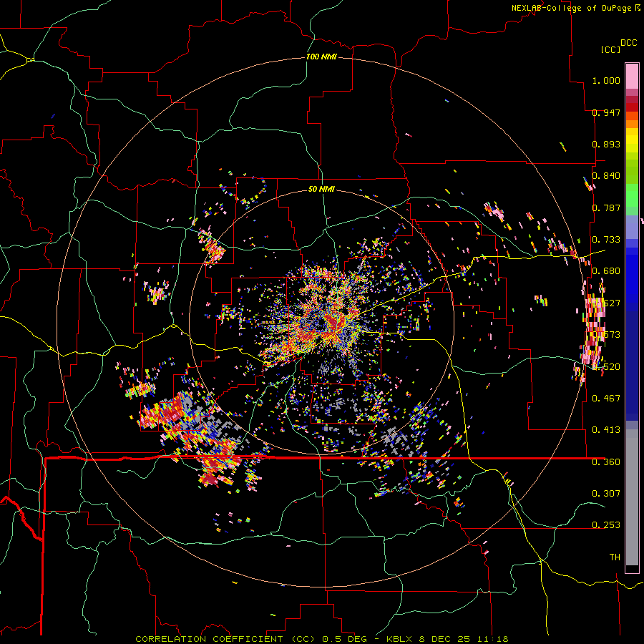Click the 0.840 legend value
This screenshot has width=644, height=644.
(x=606, y=176)
